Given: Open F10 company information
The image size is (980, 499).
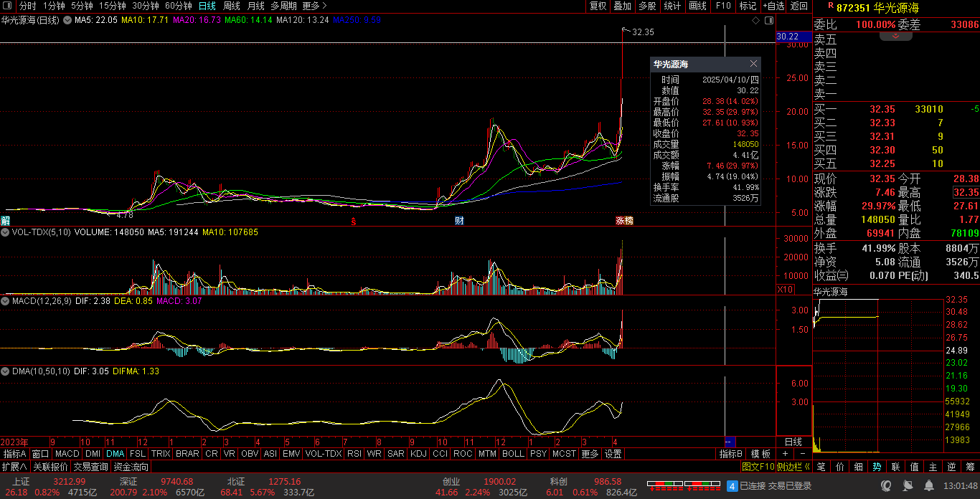Looking at the screenshot, I should coord(723,6).
